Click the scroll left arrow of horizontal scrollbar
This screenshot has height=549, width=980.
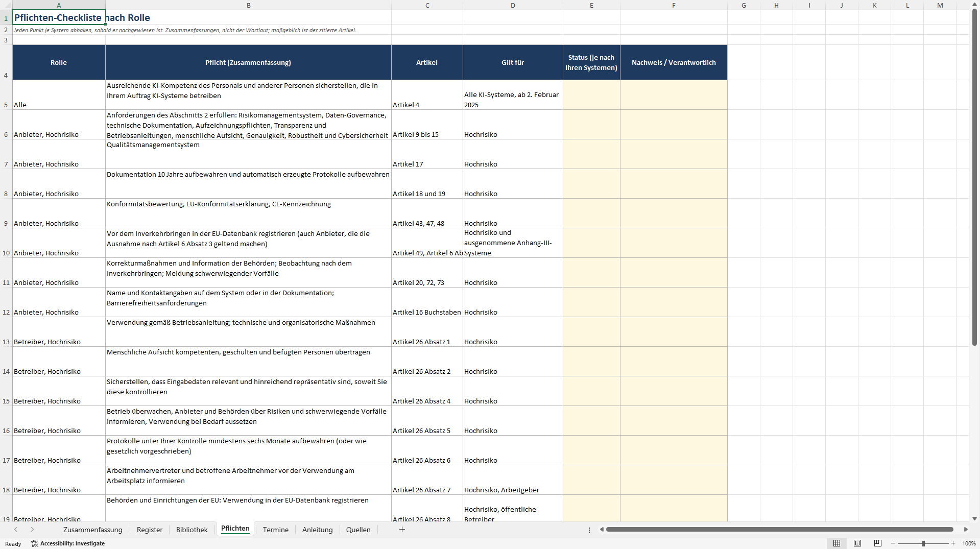602,530
